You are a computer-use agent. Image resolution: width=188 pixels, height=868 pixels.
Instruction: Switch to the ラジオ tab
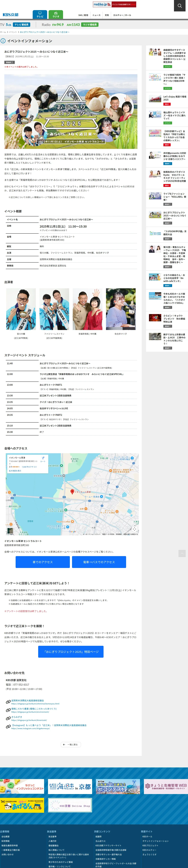[x=56, y=15]
